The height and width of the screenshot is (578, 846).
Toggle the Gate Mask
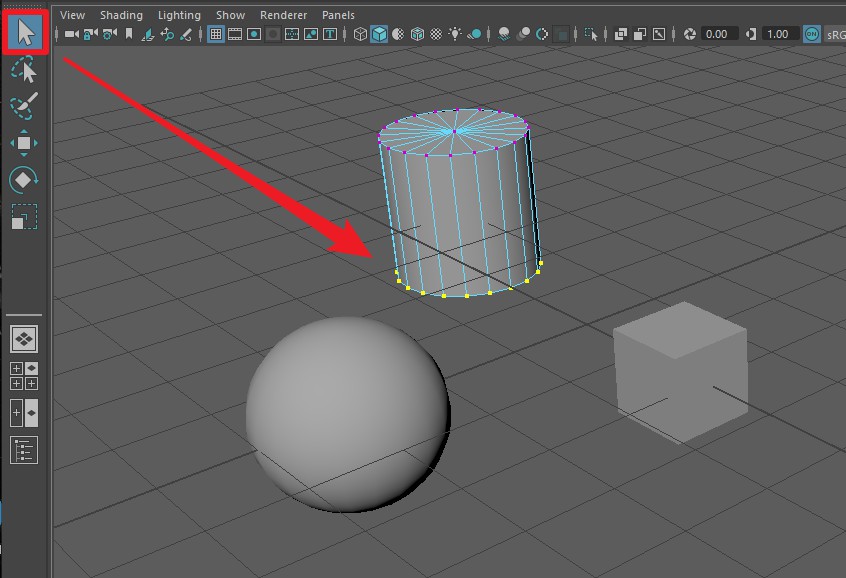coord(273,35)
